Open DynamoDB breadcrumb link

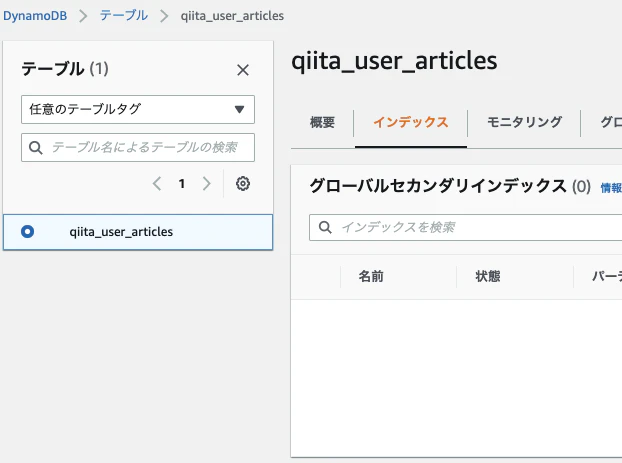point(35,16)
